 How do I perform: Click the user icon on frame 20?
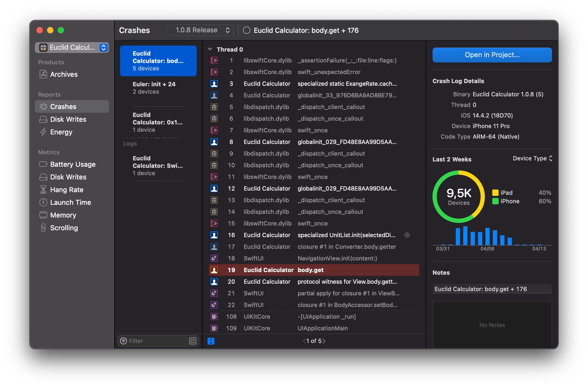(x=214, y=282)
